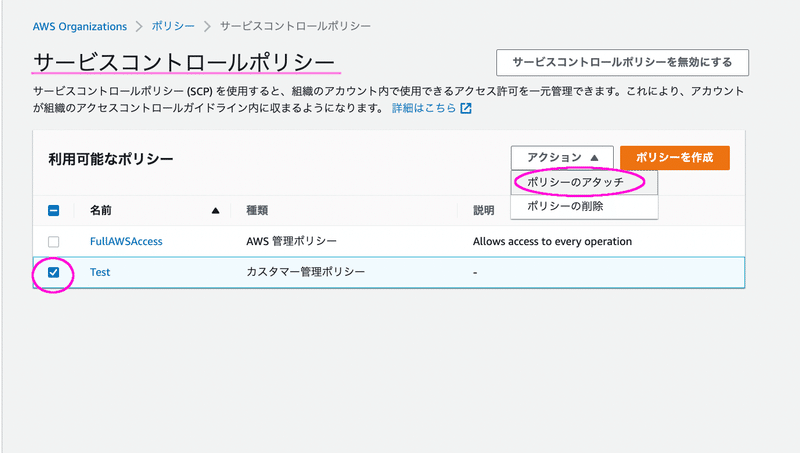Click the AWS 管理ポリシー type cell

point(291,241)
